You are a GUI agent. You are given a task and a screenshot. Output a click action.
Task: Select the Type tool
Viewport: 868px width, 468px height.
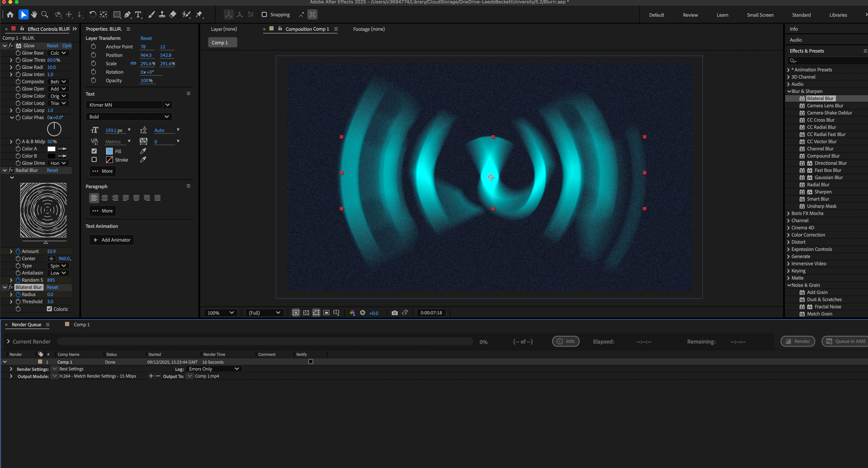(x=138, y=15)
